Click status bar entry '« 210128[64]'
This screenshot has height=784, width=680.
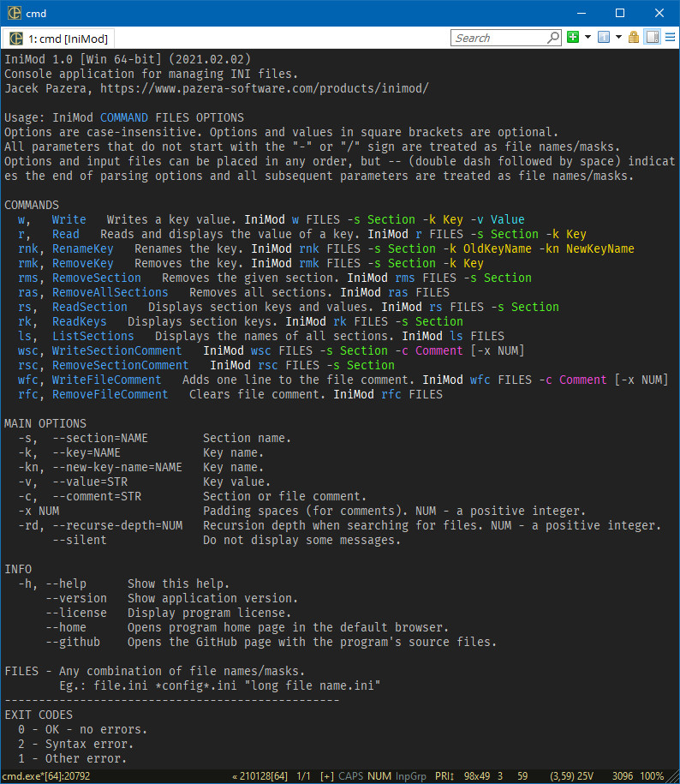point(259,776)
